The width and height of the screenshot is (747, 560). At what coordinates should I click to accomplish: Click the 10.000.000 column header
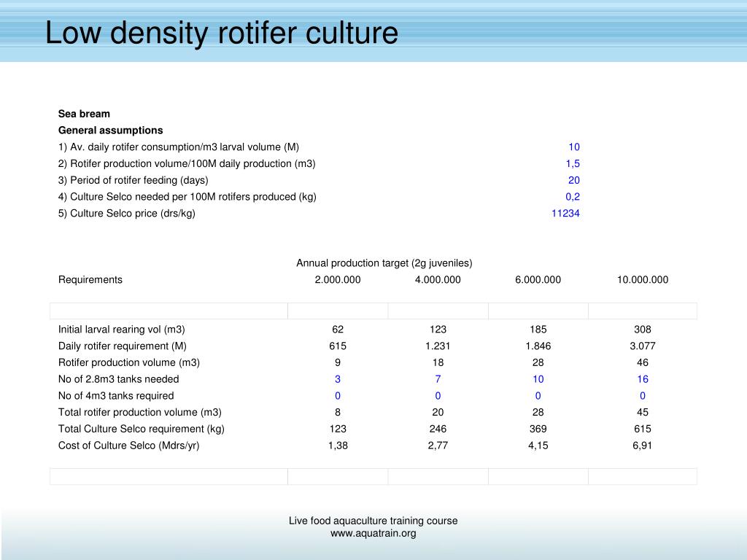643,280
